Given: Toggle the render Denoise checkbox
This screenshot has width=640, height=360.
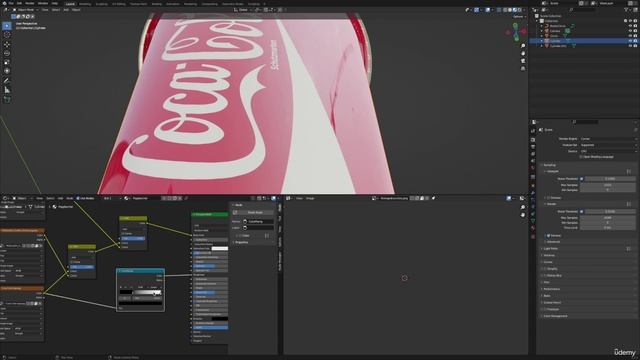Looking at the screenshot, I should pyautogui.click(x=548, y=236).
